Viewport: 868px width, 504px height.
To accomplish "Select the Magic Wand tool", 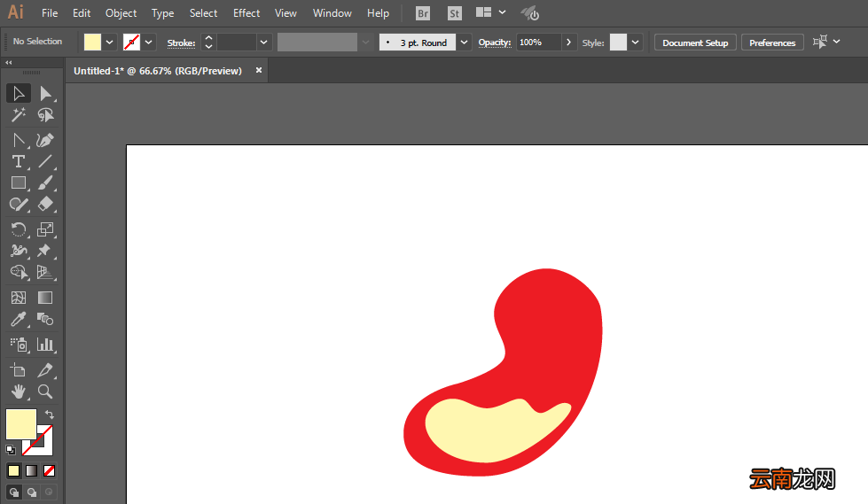I will [x=19, y=115].
